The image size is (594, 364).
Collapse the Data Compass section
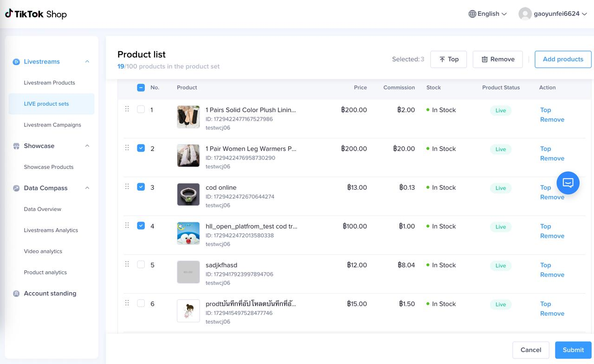pyautogui.click(x=87, y=188)
